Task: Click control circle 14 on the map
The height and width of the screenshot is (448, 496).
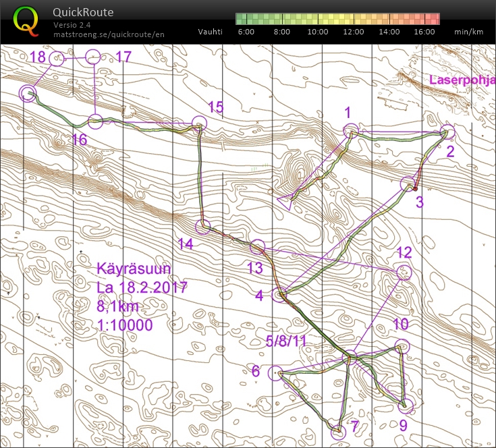Action: 202,227
